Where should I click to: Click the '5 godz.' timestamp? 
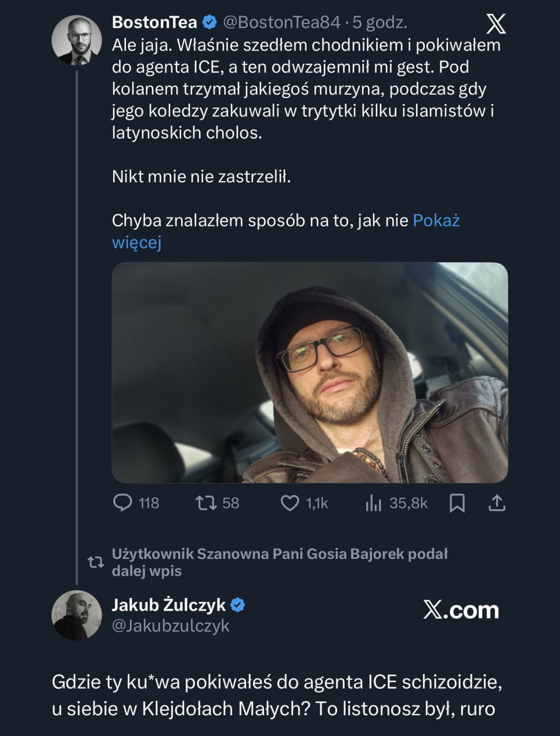tap(380, 22)
